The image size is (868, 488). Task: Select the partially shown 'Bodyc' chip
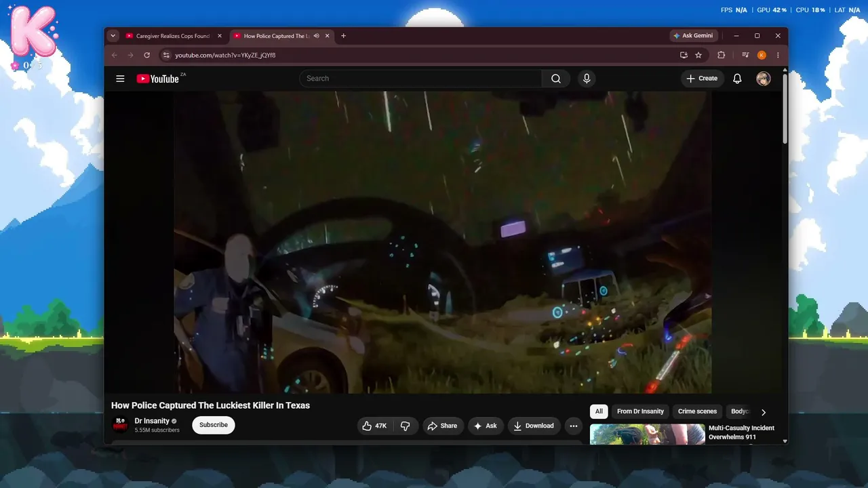pos(740,411)
